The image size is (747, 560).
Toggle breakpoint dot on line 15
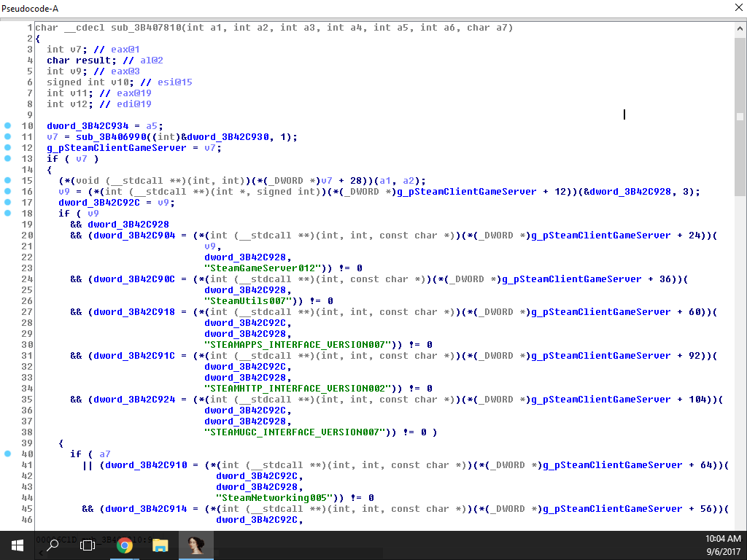click(x=7, y=181)
